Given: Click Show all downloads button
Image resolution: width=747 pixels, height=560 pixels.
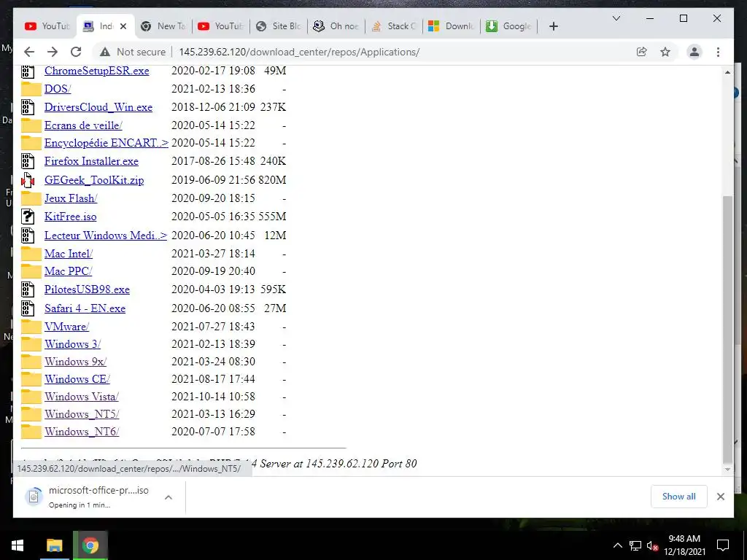Looking at the screenshot, I should [679, 497].
